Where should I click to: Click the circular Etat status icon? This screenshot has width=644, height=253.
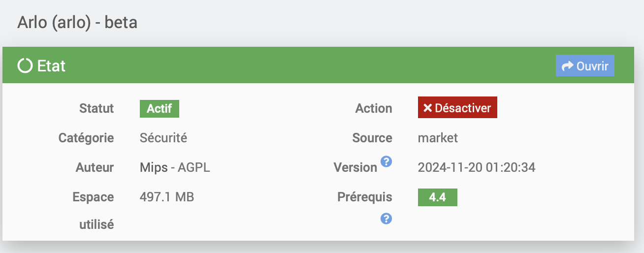(25, 65)
